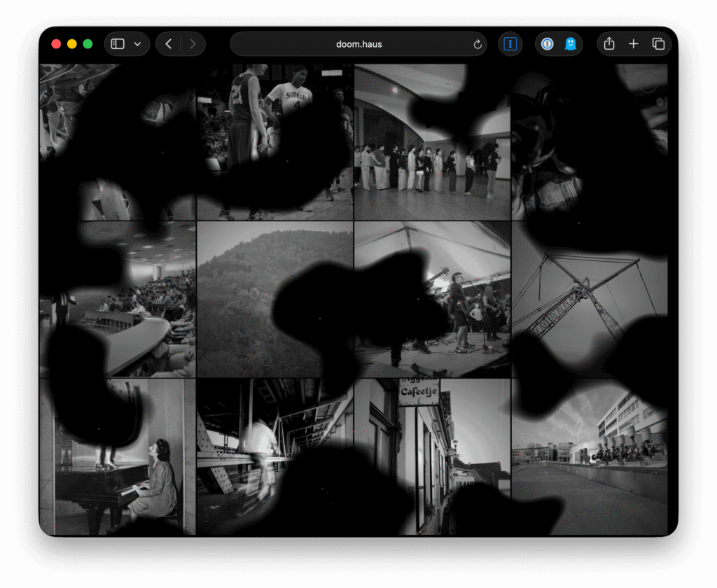
Task: Open the 1Password extension
Action: [x=548, y=44]
